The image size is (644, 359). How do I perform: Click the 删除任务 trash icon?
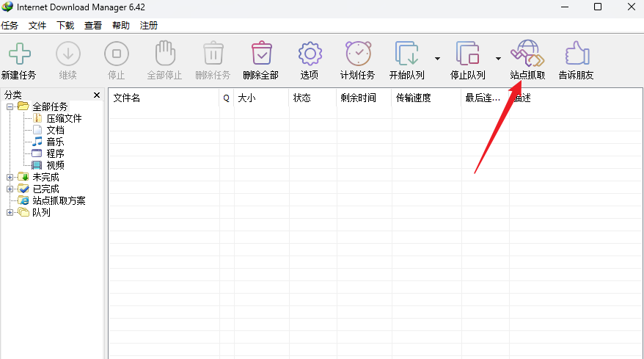pos(213,53)
